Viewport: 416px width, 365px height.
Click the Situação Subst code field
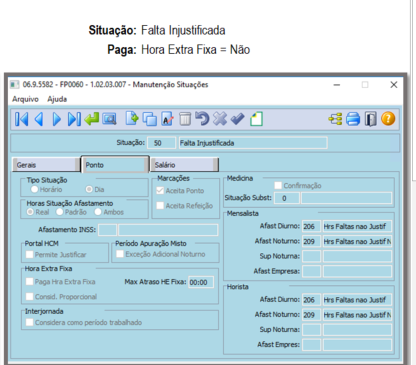click(x=287, y=198)
